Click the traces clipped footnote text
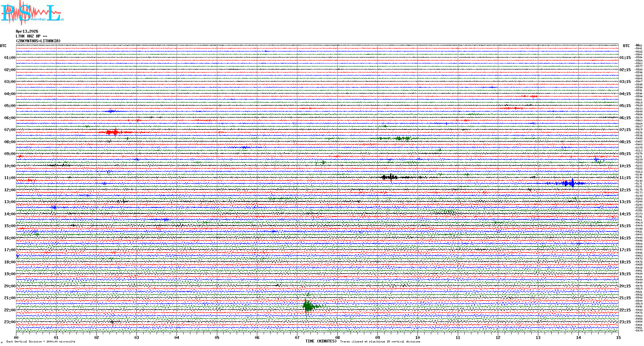644x346 pixels. tap(380, 342)
